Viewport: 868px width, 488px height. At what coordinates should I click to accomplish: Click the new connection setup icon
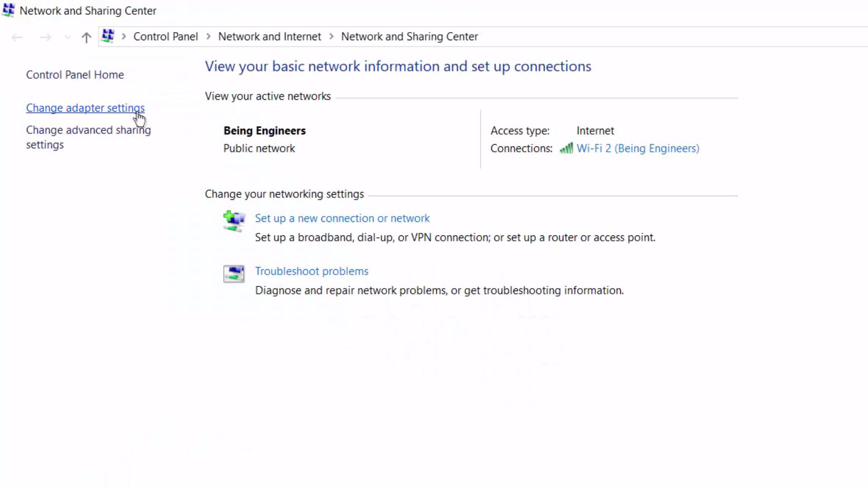pos(234,221)
